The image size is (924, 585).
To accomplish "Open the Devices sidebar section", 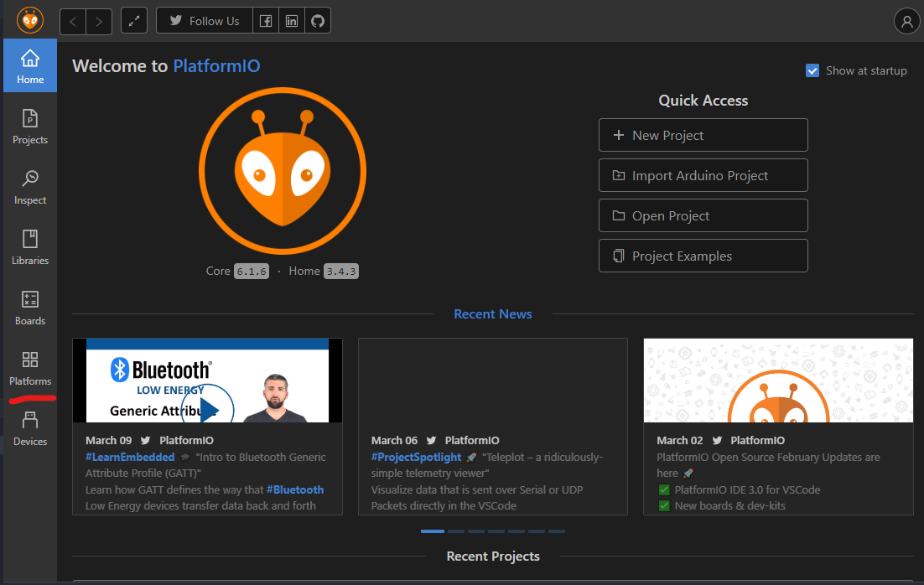I will pyautogui.click(x=30, y=428).
